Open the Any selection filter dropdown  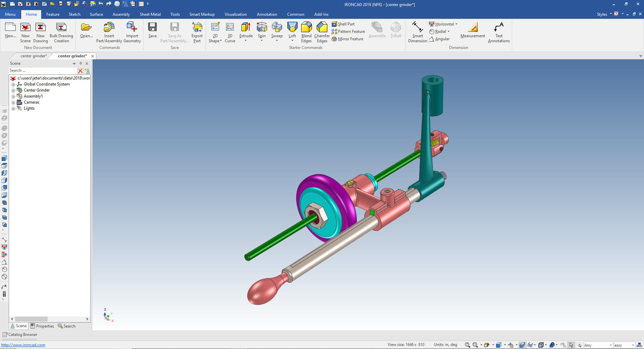tap(610, 345)
